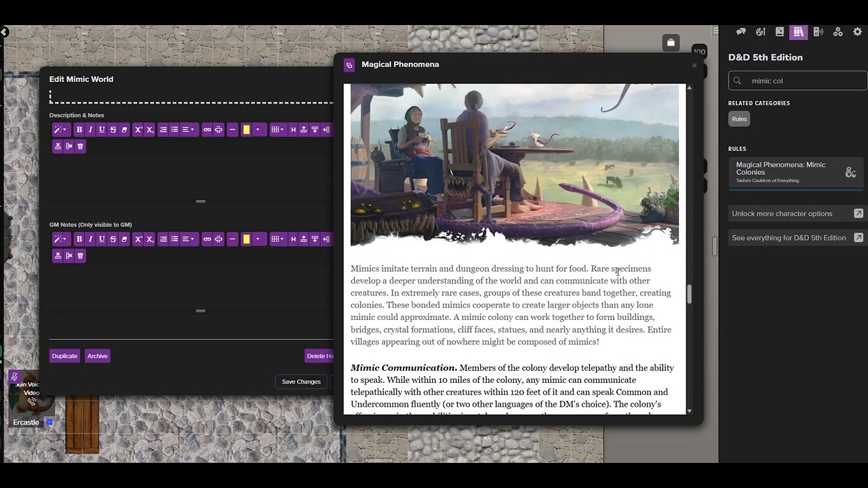Toggle Bold in Description & Notes toolbar
Screen dimensions: 868x488
point(79,129)
